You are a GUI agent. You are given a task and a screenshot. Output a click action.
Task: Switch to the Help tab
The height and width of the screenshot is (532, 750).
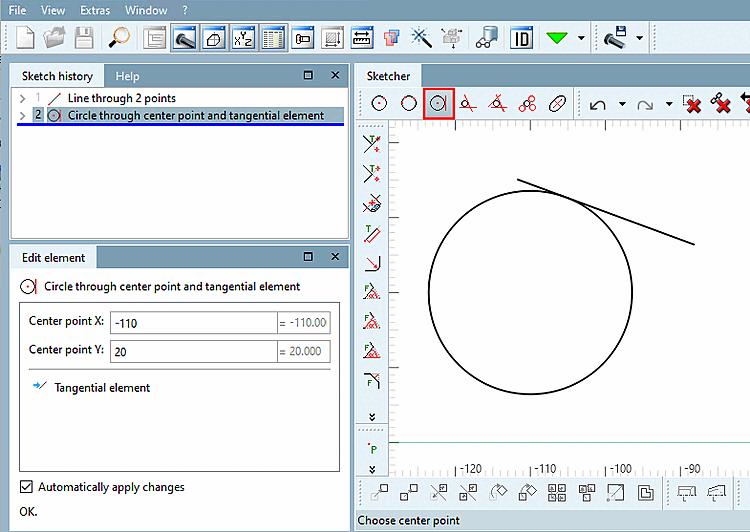point(127,76)
